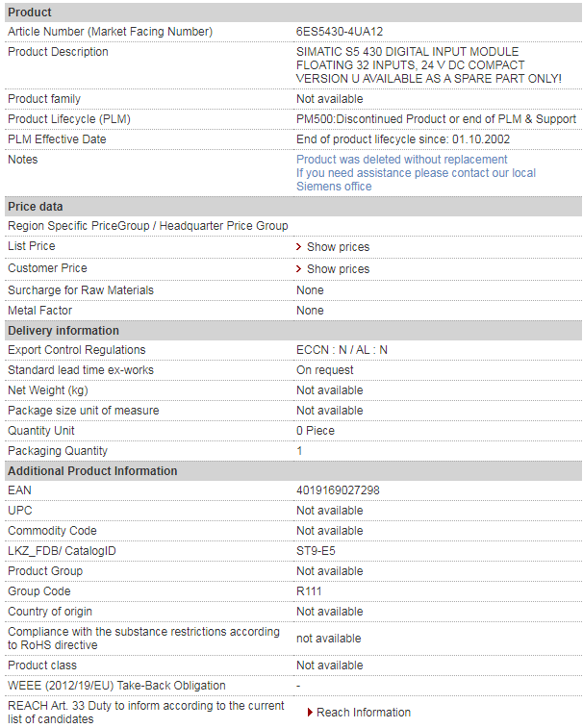Click the Additional Product Information header
This screenshot has width=583, height=728.
pos(293,471)
